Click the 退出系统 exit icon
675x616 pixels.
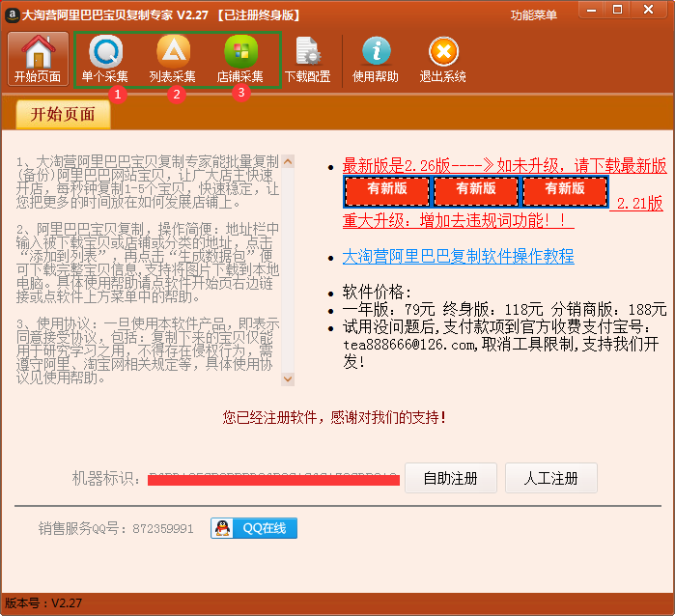[x=443, y=59]
